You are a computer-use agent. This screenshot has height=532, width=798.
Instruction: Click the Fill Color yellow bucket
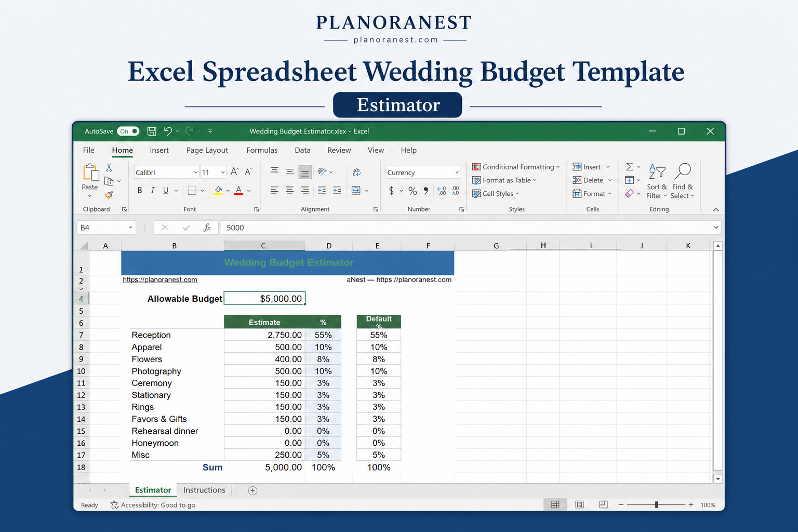coord(219,191)
